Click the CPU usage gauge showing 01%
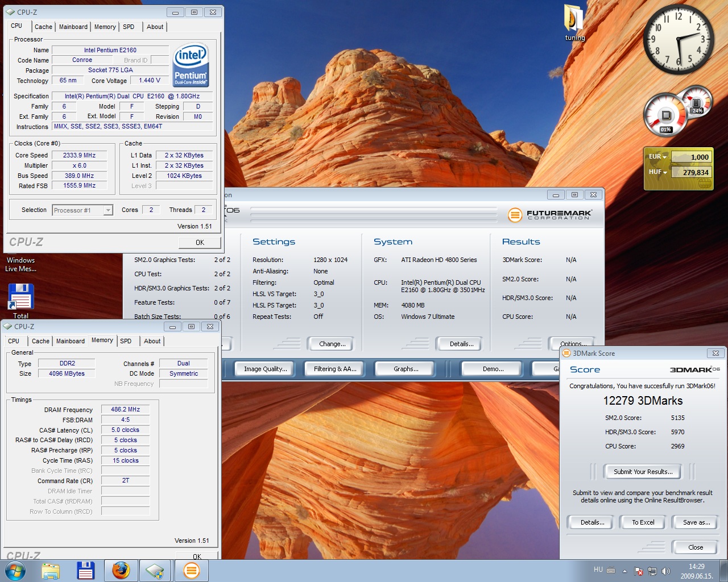 [665, 116]
